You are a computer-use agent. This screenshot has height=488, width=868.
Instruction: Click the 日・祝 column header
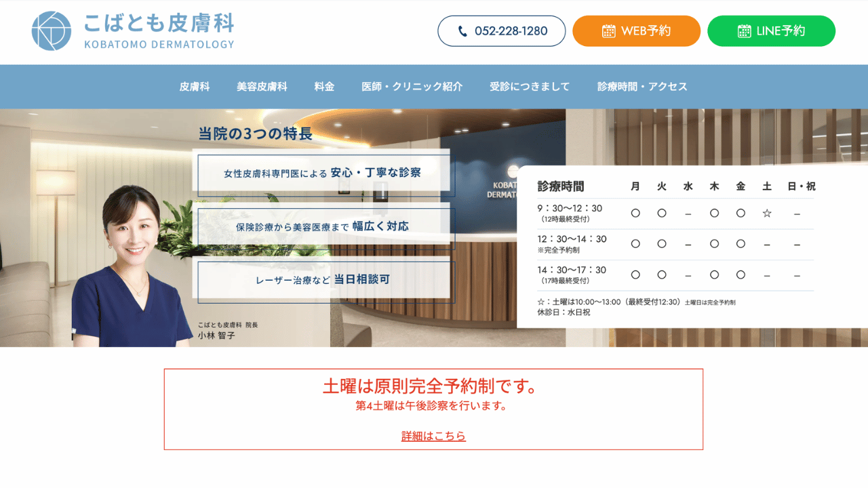point(802,186)
